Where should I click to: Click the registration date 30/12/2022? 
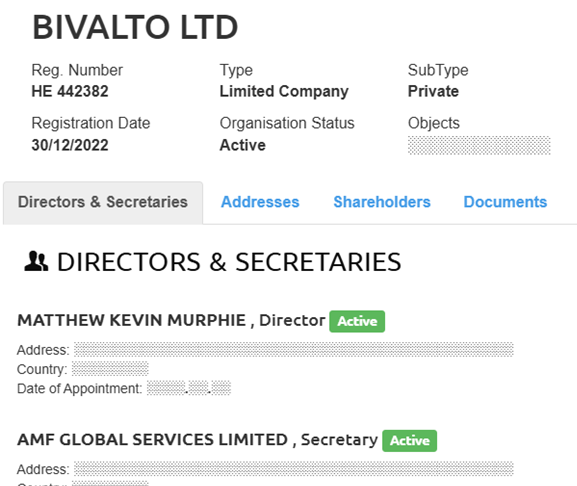[x=70, y=145]
